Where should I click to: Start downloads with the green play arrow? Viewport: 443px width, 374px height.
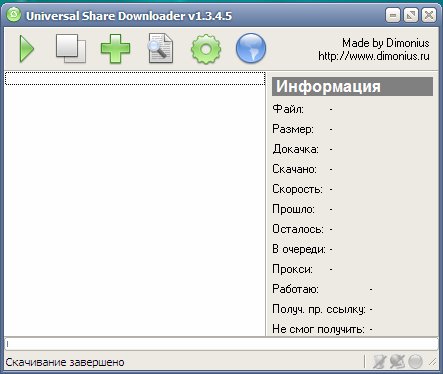point(27,49)
